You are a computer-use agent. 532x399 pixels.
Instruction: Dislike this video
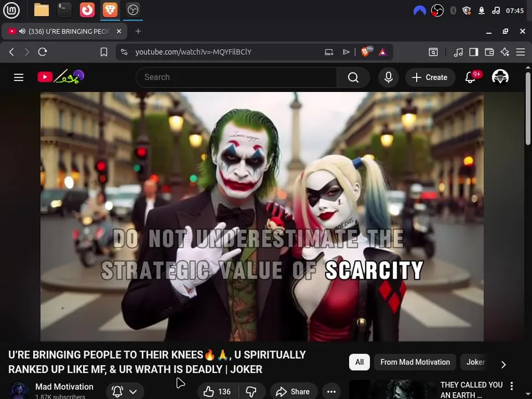(252, 392)
